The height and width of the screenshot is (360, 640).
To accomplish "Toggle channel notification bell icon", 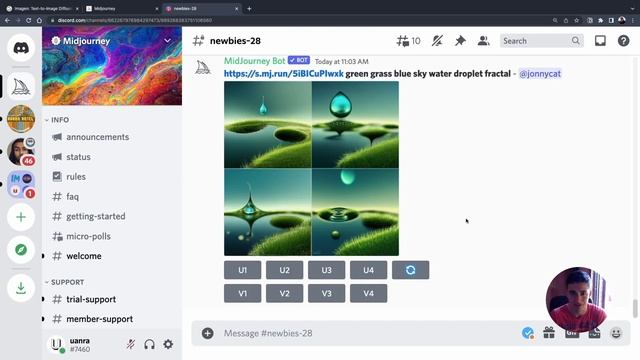I will [437, 41].
